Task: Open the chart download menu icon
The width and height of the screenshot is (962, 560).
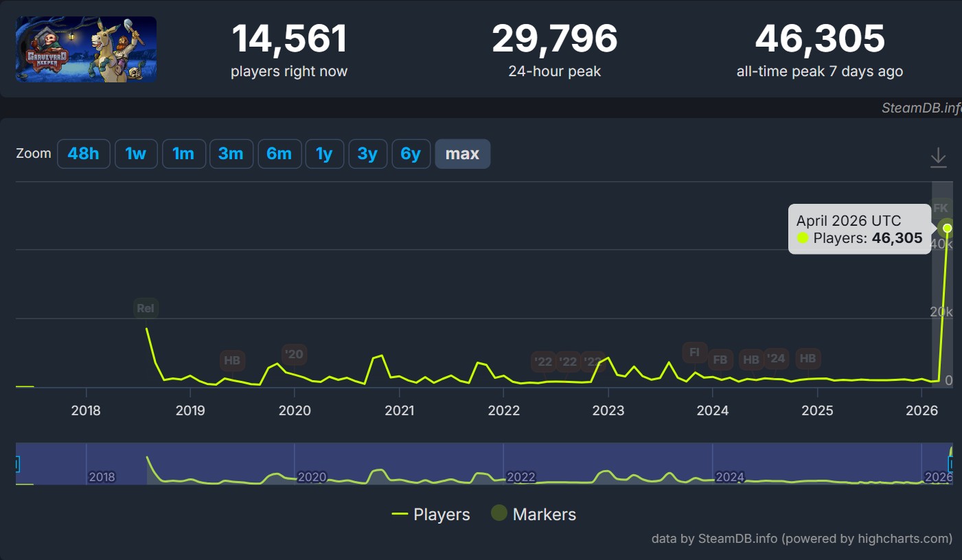Action: click(938, 159)
